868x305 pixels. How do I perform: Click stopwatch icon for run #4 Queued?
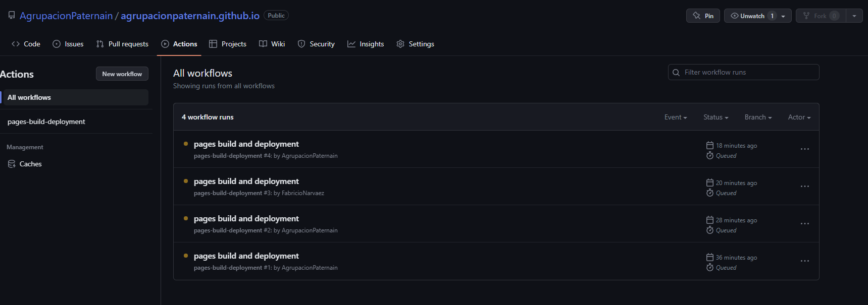click(710, 155)
